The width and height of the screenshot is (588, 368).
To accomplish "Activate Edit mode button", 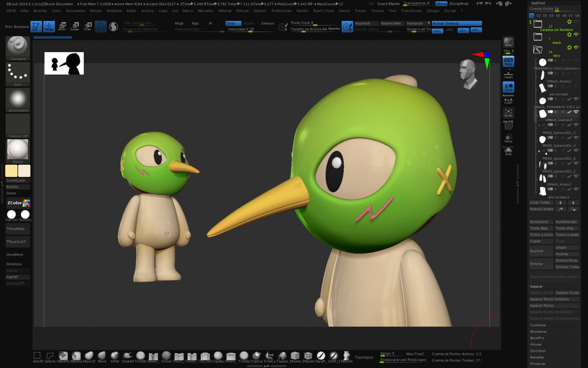I will coord(36,26).
